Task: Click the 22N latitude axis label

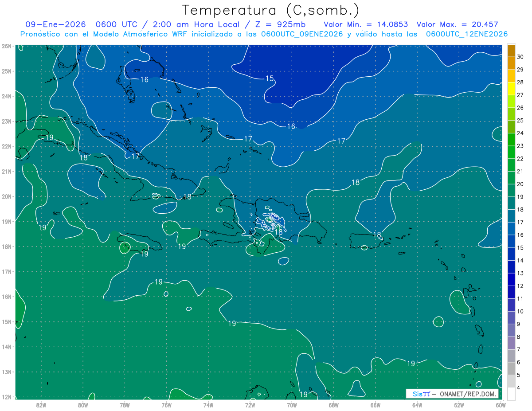Action: 6,146
